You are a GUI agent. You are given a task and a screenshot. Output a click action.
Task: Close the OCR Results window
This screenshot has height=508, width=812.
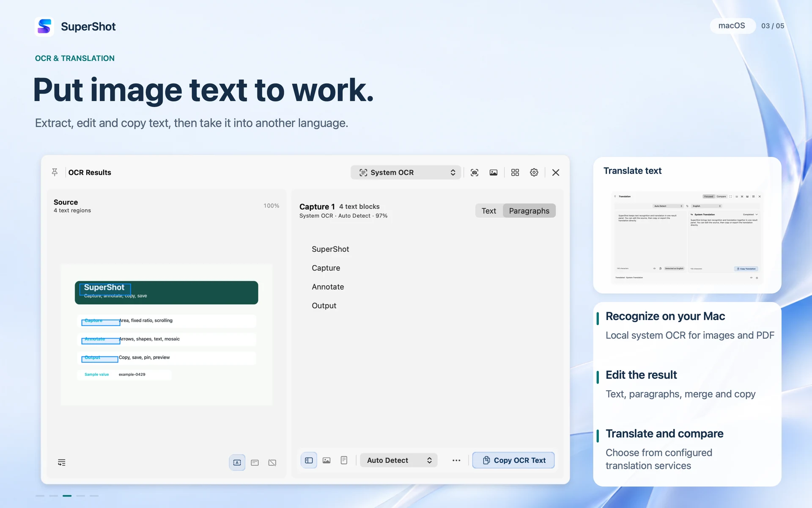point(556,172)
